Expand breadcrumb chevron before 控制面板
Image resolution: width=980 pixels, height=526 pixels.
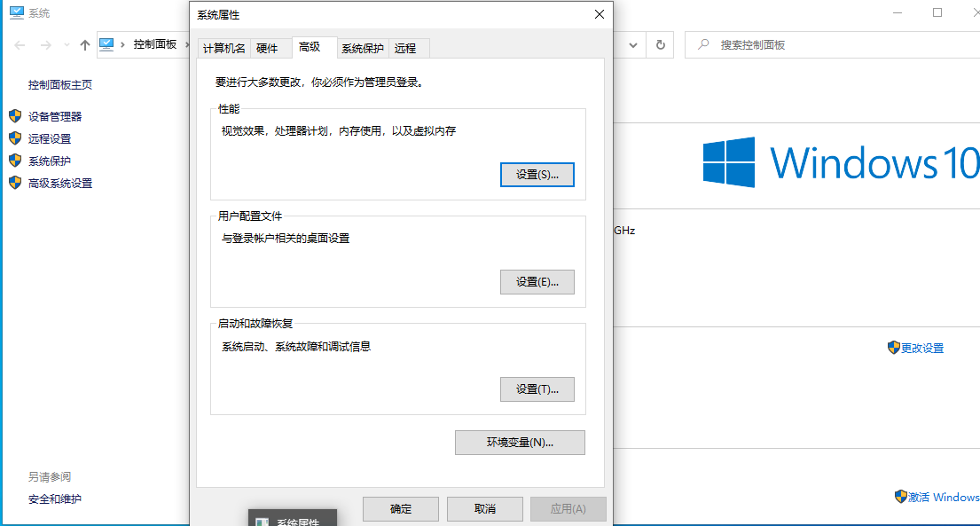122,45
